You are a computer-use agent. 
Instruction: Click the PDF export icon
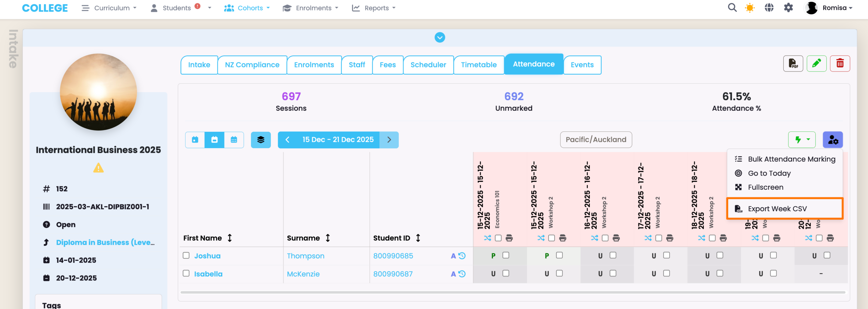[793, 64]
